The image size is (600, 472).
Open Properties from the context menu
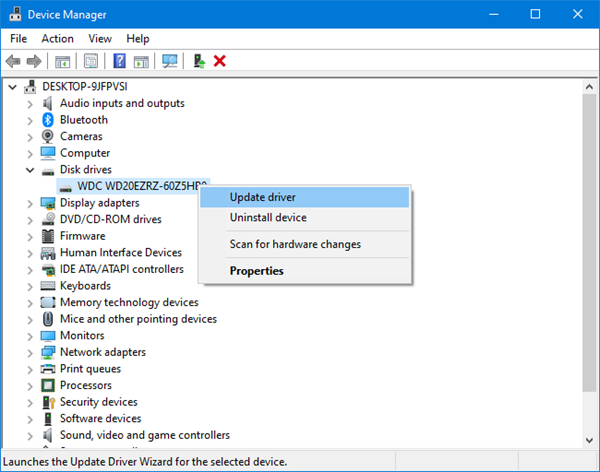pyautogui.click(x=305, y=271)
